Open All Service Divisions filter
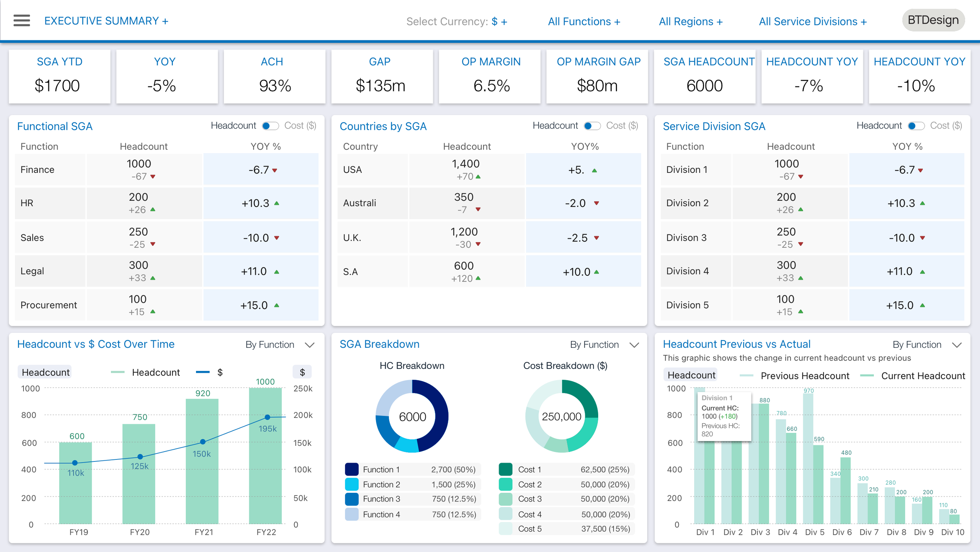Image resolution: width=980 pixels, height=552 pixels. (813, 22)
